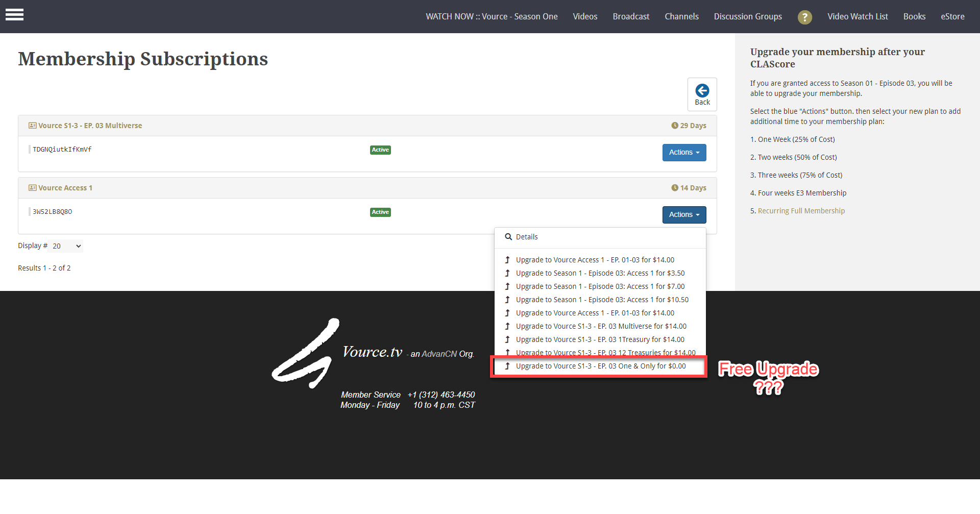Click the Active badge for 3W52LB8Q8O
Viewport: 980px width, 514px height.
point(380,212)
